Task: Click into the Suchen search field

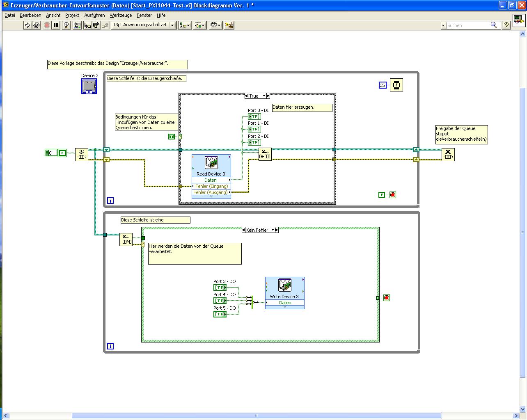Action: click(x=468, y=25)
